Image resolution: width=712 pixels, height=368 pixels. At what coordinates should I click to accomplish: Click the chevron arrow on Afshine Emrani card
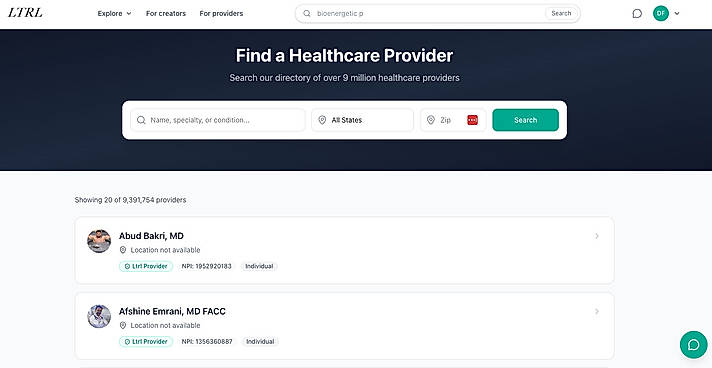pyautogui.click(x=597, y=311)
